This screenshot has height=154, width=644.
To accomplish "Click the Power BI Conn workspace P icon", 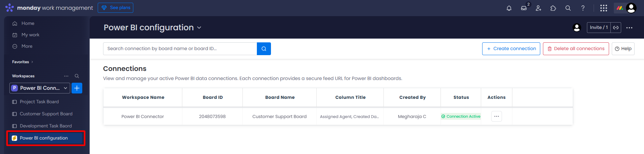I will [14, 88].
